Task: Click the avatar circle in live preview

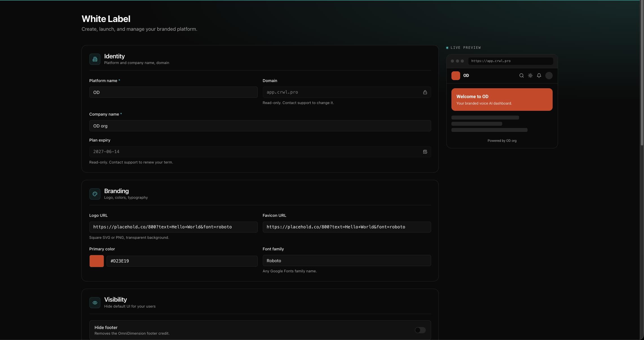Action: coord(549,76)
